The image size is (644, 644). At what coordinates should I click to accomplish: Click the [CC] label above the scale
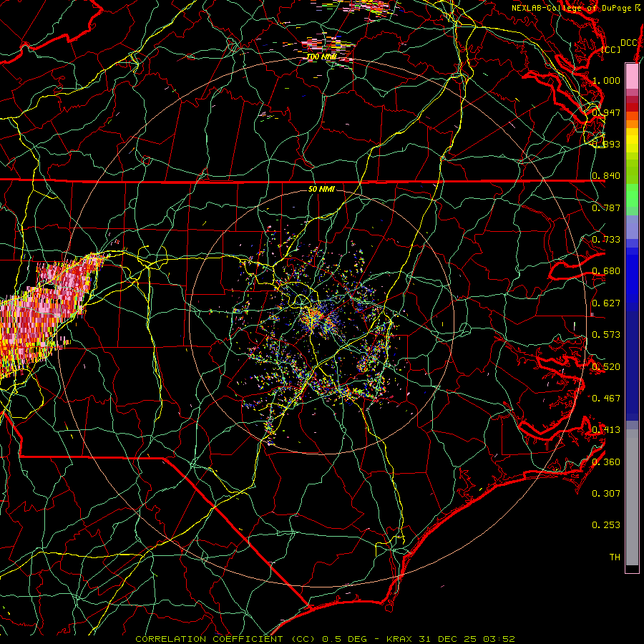611,49
